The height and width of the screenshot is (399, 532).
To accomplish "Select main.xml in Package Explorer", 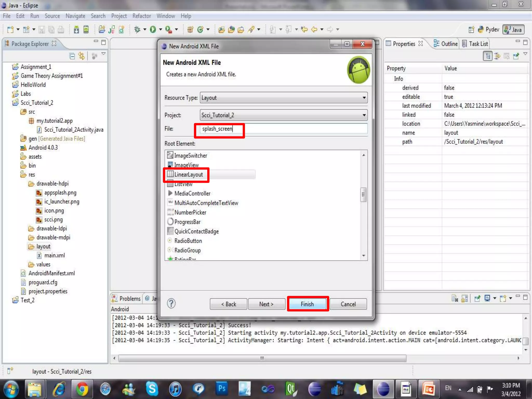I will coord(51,255).
